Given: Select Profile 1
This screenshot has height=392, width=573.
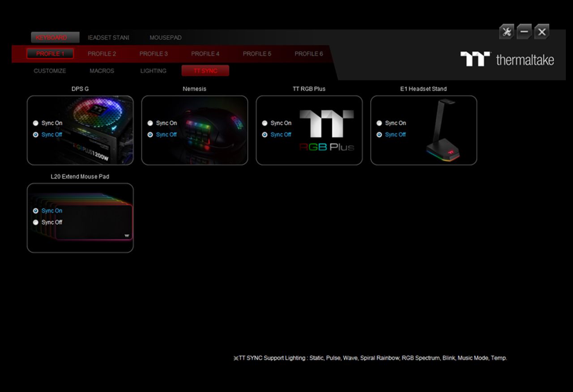Looking at the screenshot, I should click(x=50, y=54).
